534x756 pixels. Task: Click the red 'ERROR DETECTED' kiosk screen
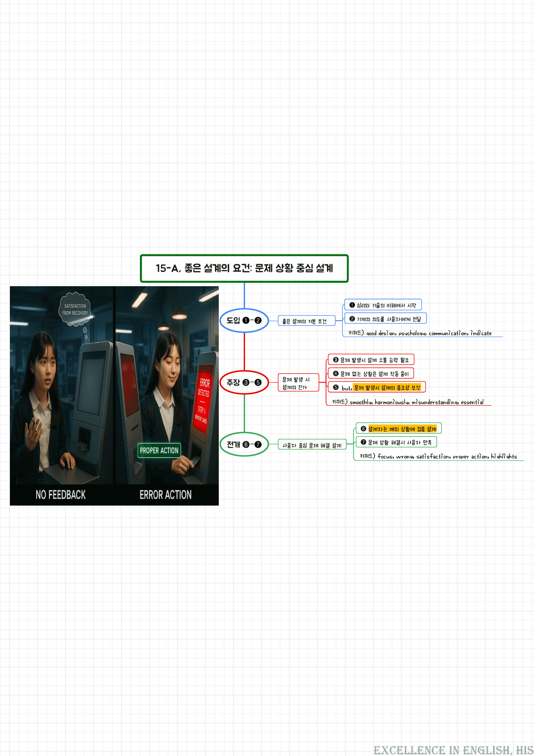click(x=202, y=399)
